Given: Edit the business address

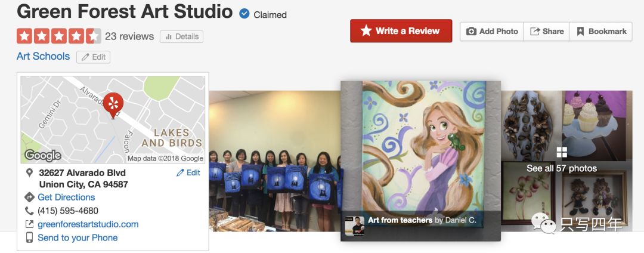Looking at the screenshot, I should [x=188, y=172].
